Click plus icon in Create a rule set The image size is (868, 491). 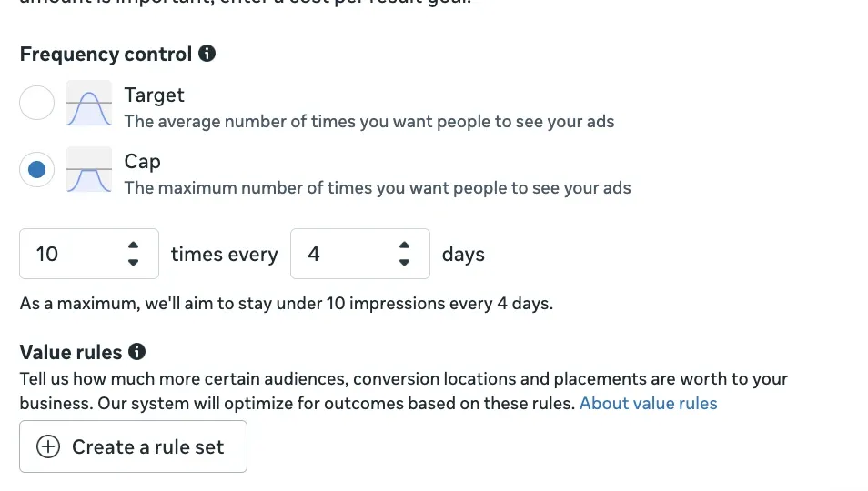pyautogui.click(x=47, y=446)
